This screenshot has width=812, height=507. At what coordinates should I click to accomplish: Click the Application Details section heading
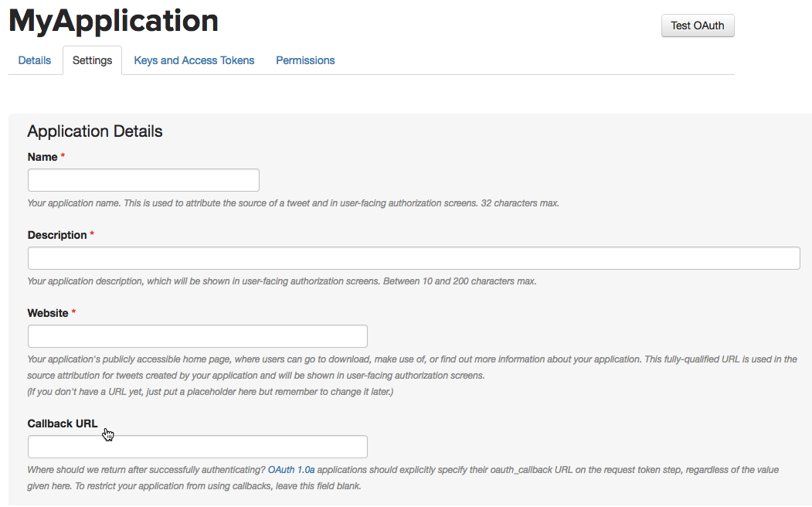pos(95,131)
